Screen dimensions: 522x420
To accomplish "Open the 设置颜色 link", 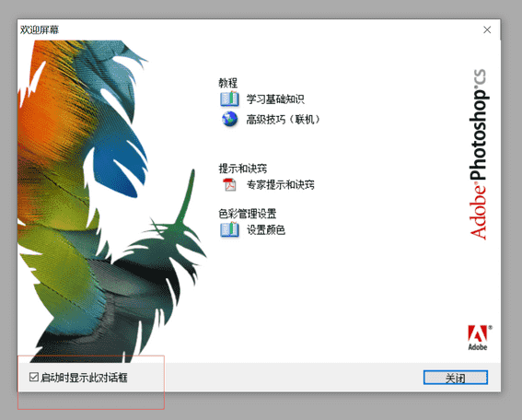I will pyautogui.click(x=266, y=230).
